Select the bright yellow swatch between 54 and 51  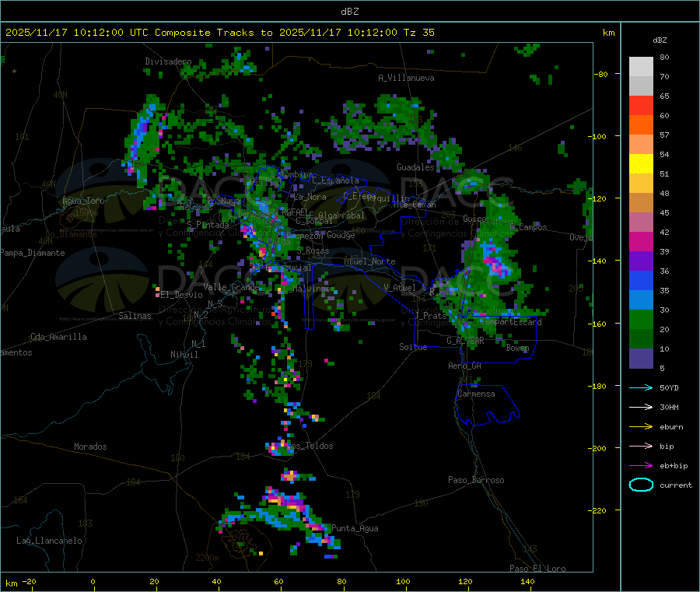(641, 164)
